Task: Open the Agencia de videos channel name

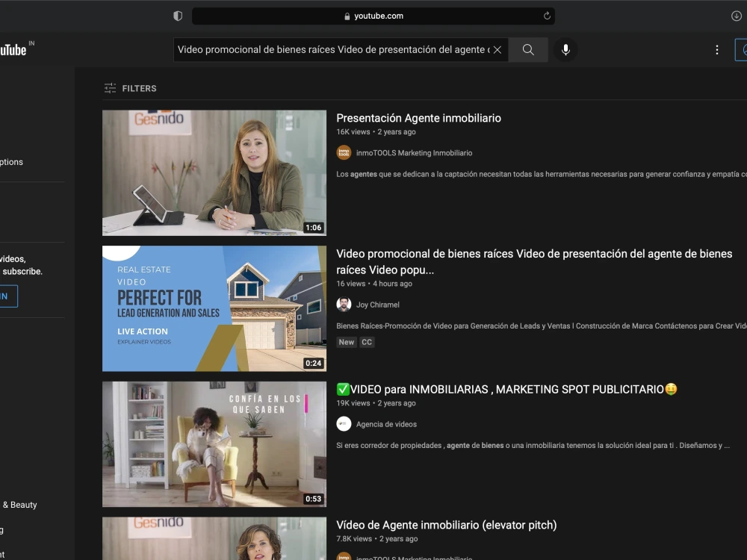Action: coord(386,424)
